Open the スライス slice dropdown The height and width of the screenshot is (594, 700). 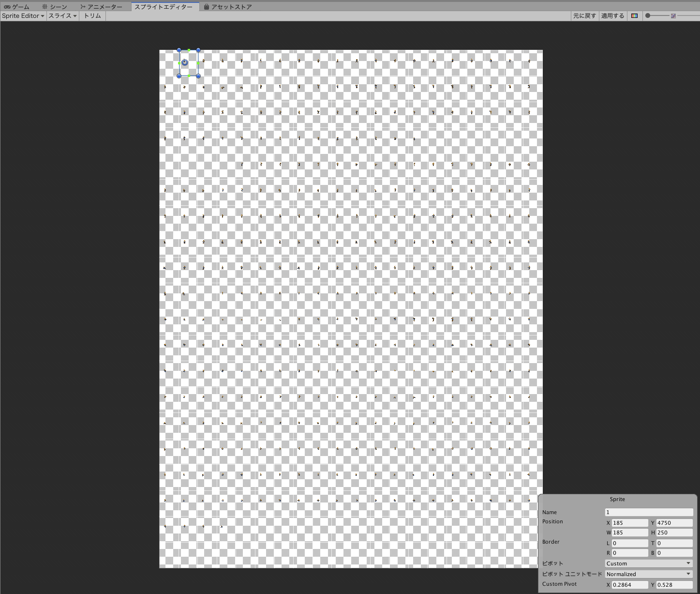pos(62,16)
